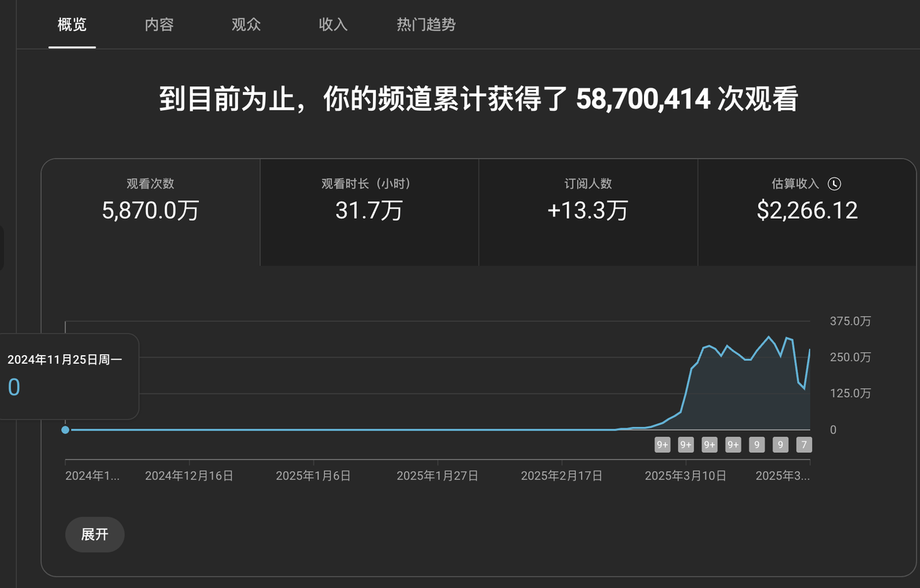Click the first 9 video marker
The width and height of the screenshot is (920, 588).
(x=757, y=445)
